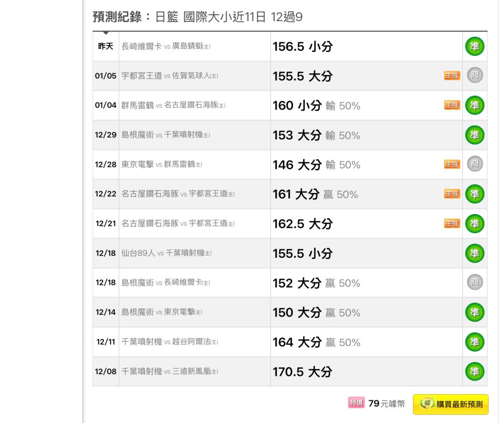Click green 準 badge on 長崎維爾卡 row

point(475,46)
